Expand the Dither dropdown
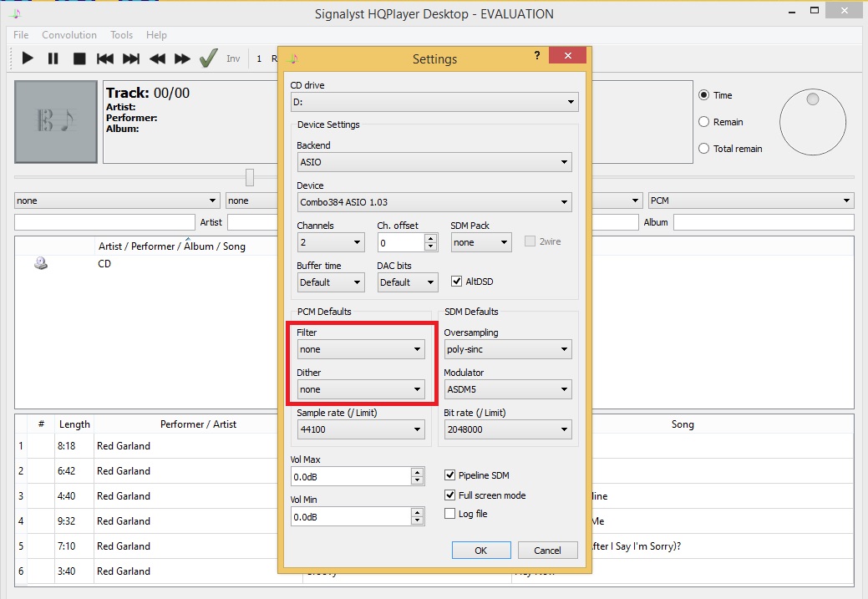 point(361,389)
